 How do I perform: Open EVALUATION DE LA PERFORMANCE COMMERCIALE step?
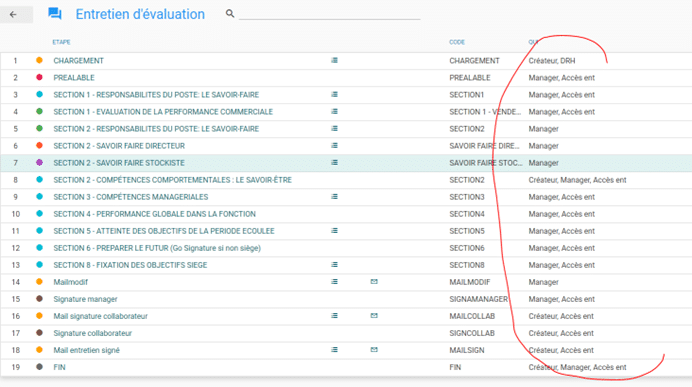[x=163, y=112]
